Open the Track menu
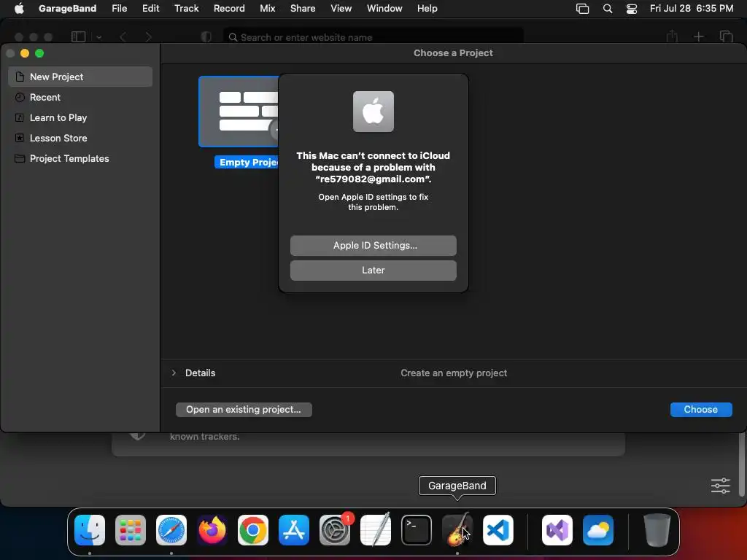The width and height of the screenshot is (747, 560). click(x=186, y=9)
